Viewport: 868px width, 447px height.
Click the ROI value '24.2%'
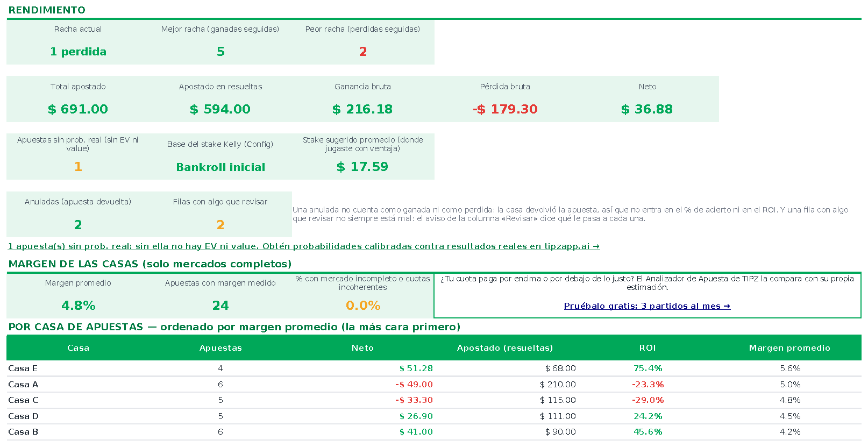pyautogui.click(x=648, y=416)
